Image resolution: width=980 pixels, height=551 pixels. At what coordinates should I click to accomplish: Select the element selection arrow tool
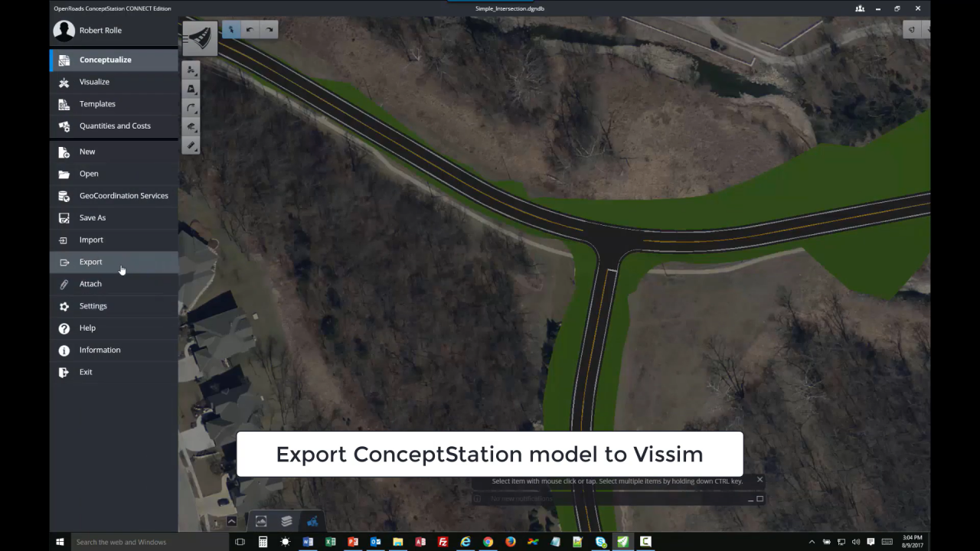click(x=231, y=30)
